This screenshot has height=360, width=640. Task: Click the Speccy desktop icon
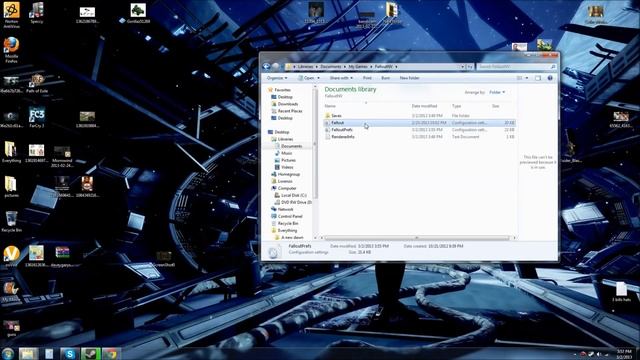(x=37, y=13)
